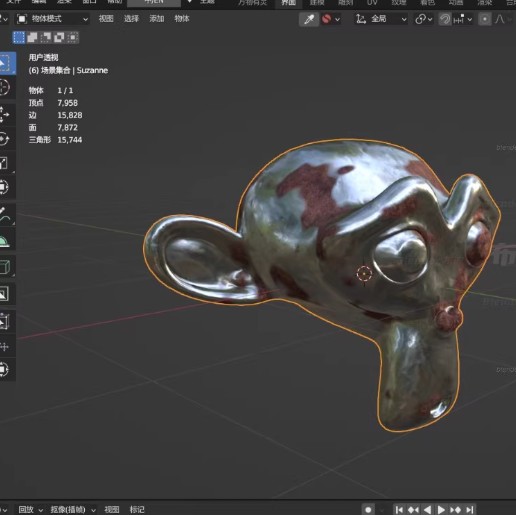Jump to the previous keyframe
This screenshot has width=516, height=515.
(x=413, y=509)
